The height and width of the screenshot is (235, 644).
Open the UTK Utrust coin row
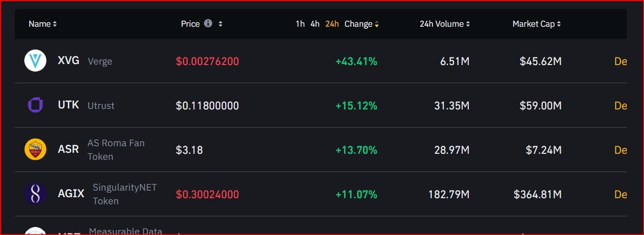(x=69, y=105)
